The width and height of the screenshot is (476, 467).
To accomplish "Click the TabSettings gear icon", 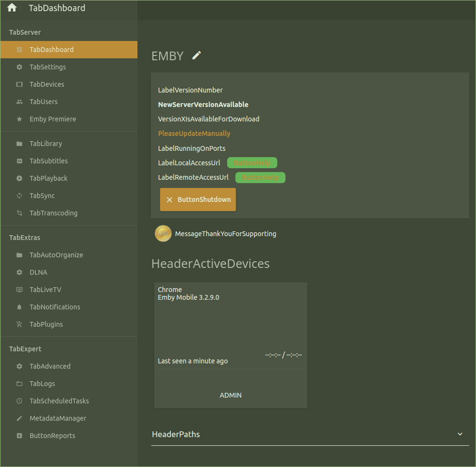I will (19, 67).
